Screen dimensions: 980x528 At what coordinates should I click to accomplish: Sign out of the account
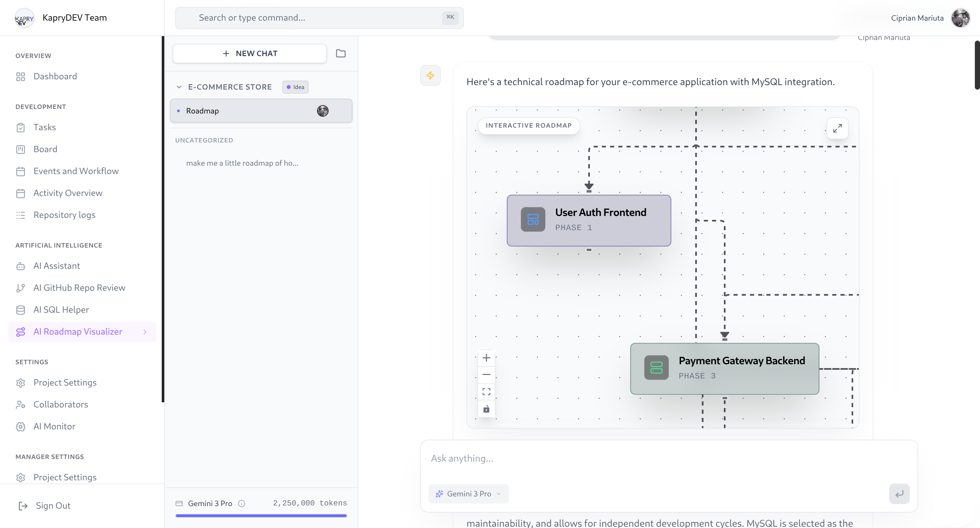(x=53, y=505)
